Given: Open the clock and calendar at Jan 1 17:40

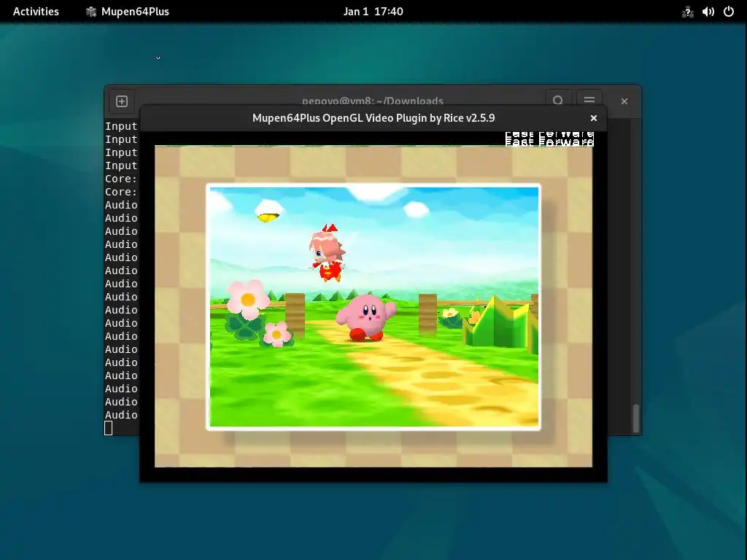Looking at the screenshot, I should tap(373, 12).
